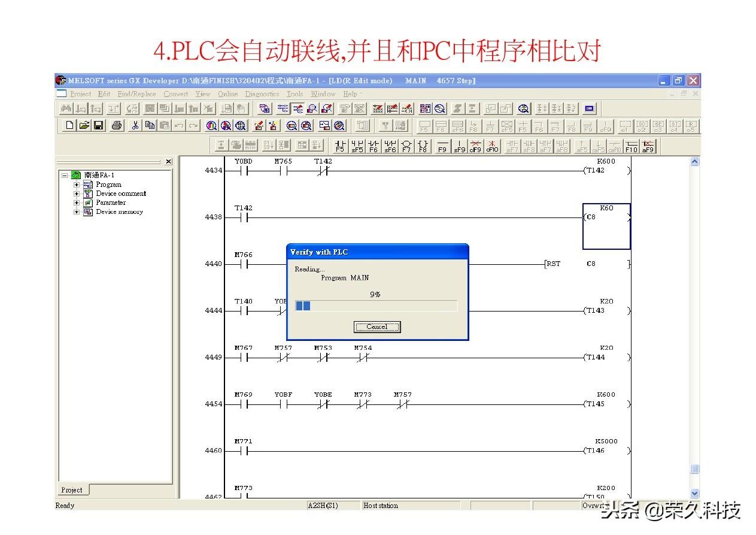The image size is (756, 535).
Task: Insert coil F7
Action: [x=406, y=146]
